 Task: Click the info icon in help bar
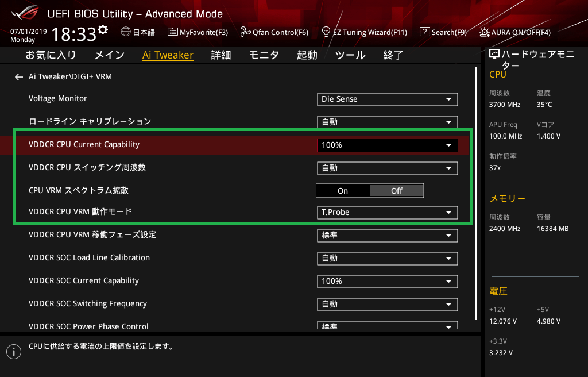(13, 352)
